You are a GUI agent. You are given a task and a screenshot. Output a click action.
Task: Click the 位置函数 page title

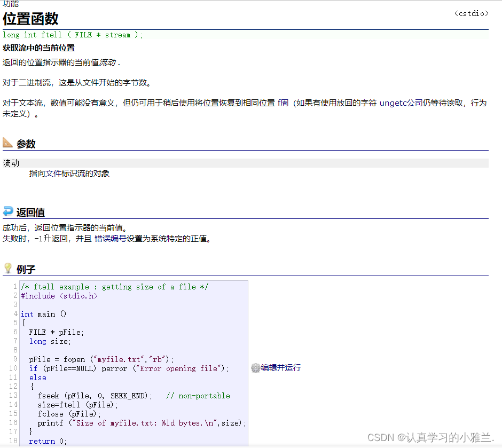click(x=30, y=19)
